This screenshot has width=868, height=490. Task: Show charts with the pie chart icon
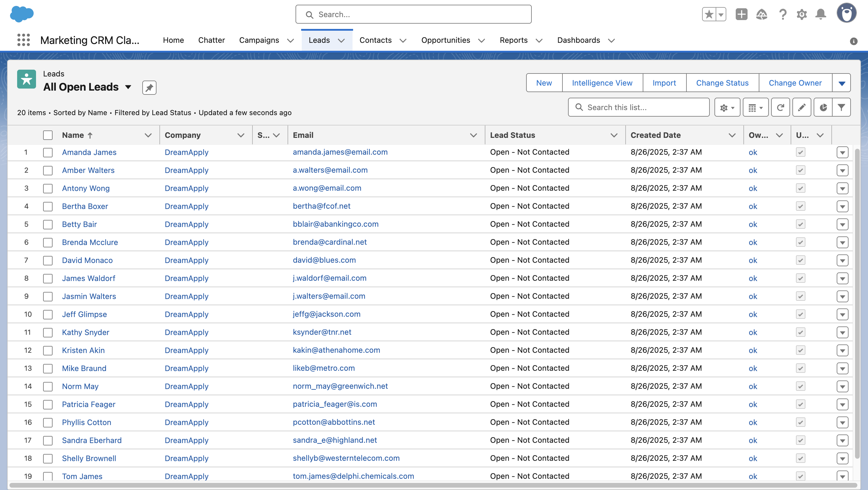(x=823, y=107)
